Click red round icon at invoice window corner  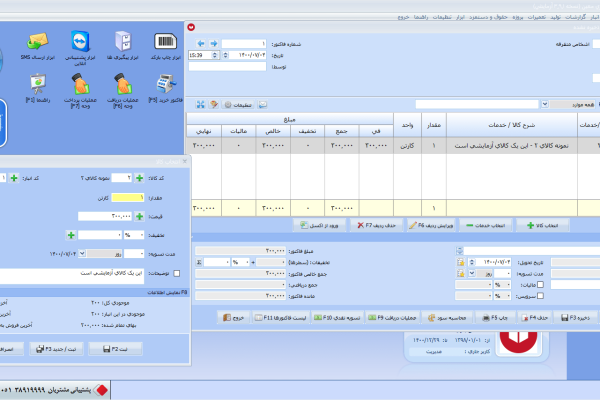tap(191, 27)
